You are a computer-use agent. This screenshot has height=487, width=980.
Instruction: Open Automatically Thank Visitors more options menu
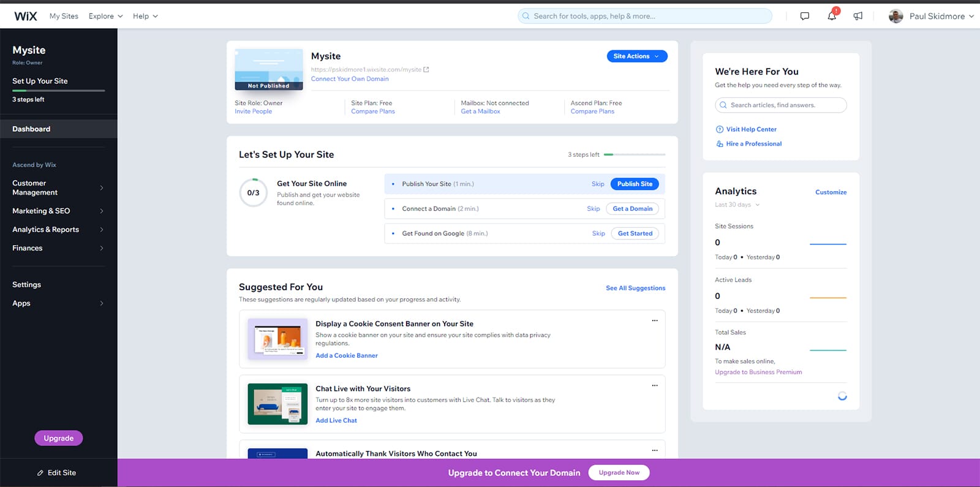pyautogui.click(x=655, y=450)
